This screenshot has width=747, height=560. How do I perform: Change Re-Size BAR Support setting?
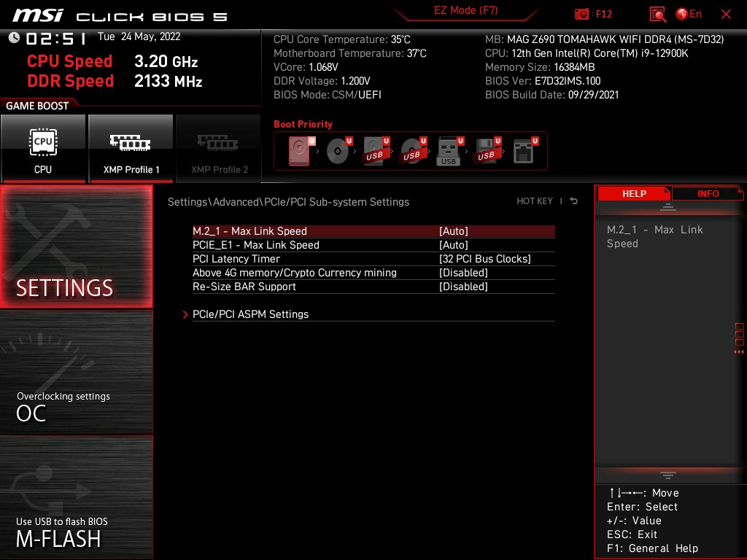(x=373, y=286)
